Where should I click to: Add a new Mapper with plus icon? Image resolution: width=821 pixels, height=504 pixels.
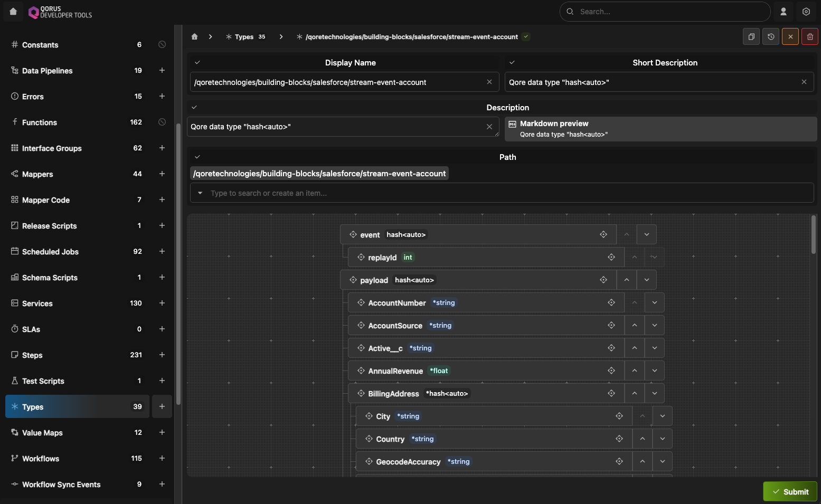coord(162,174)
